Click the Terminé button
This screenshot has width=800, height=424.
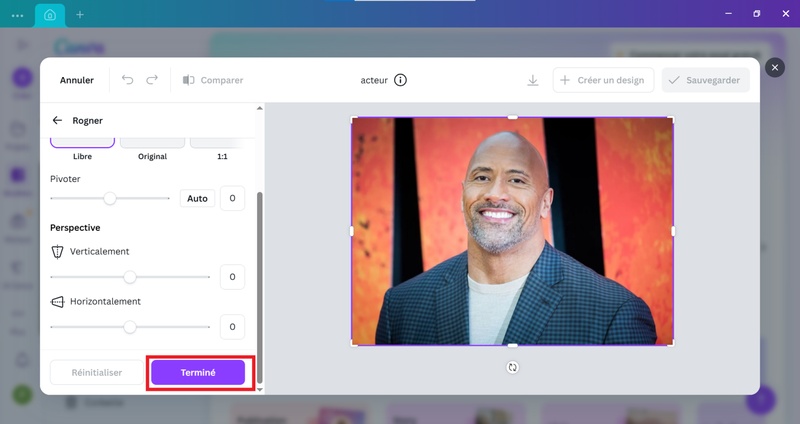[x=198, y=372]
